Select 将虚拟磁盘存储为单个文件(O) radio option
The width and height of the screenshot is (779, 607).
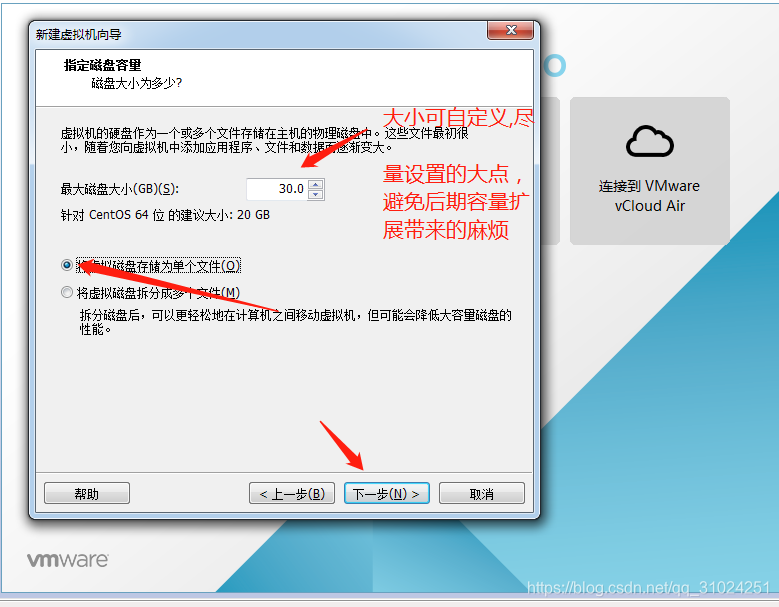[x=67, y=265]
